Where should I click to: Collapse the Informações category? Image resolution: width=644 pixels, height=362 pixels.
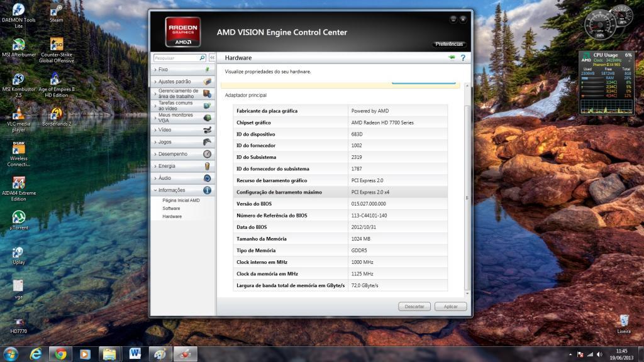point(182,190)
